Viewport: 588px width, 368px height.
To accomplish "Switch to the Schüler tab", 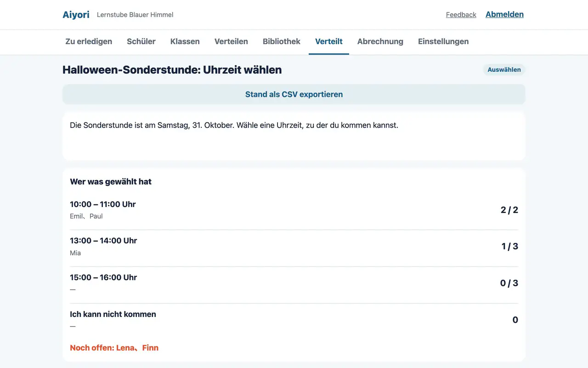I will tap(141, 41).
